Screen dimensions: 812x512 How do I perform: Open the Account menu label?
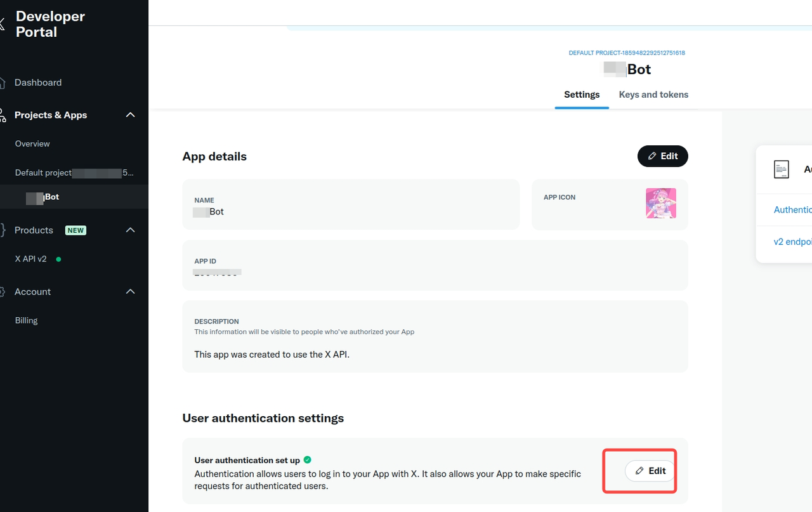[x=32, y=292]
